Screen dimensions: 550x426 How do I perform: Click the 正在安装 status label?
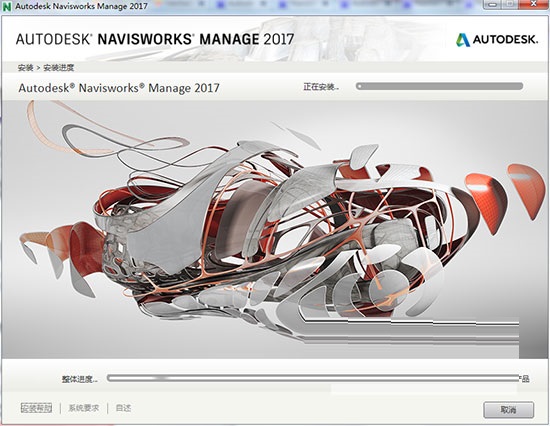click(x=321, y=87)
